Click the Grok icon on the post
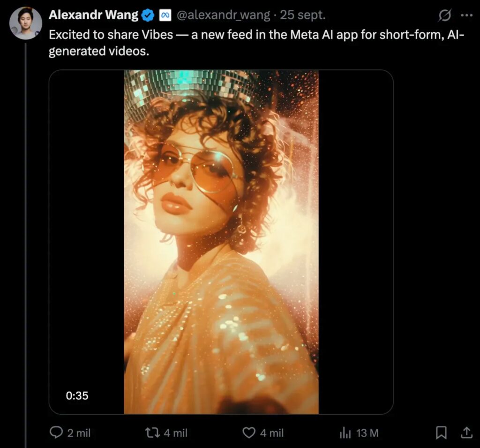480x448 pixels. click(444, 16)
